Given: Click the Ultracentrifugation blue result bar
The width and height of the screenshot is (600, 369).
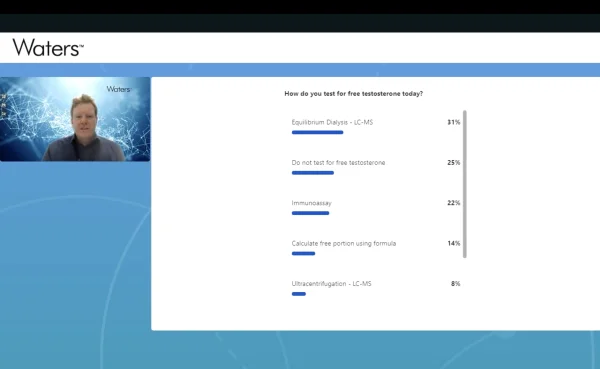Looking at the screenshot, I should [x=299, y=294].
